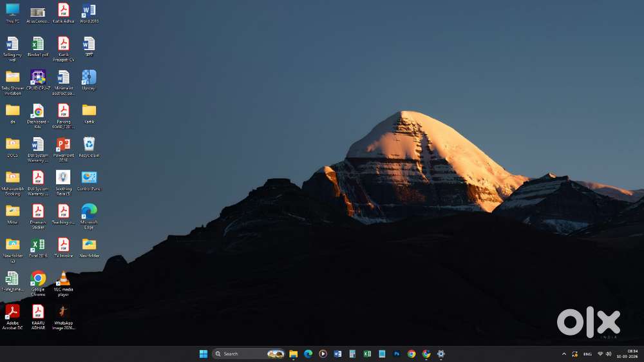Open Calculator from the taskbar

pos(352,354)
